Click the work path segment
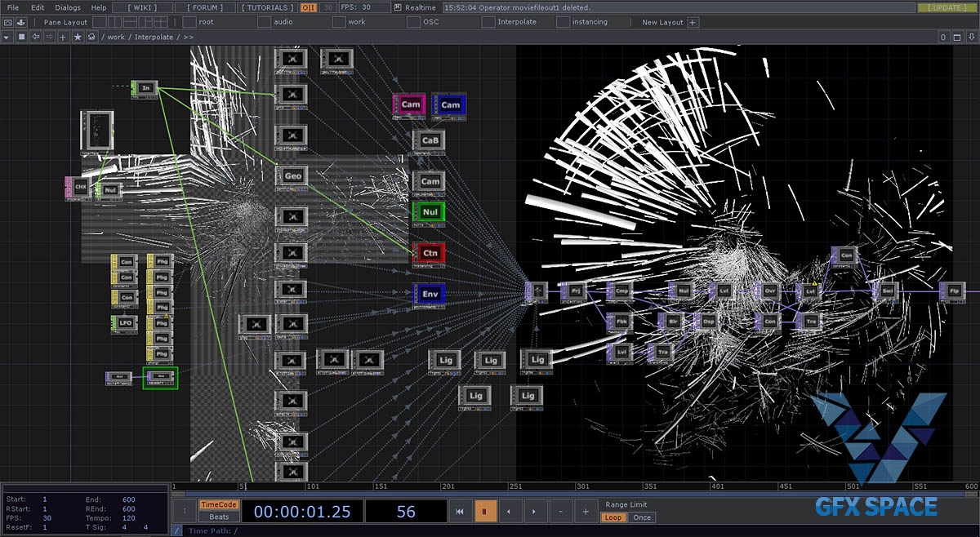Viewport: 980px width, 537px height. coord(116,37)
